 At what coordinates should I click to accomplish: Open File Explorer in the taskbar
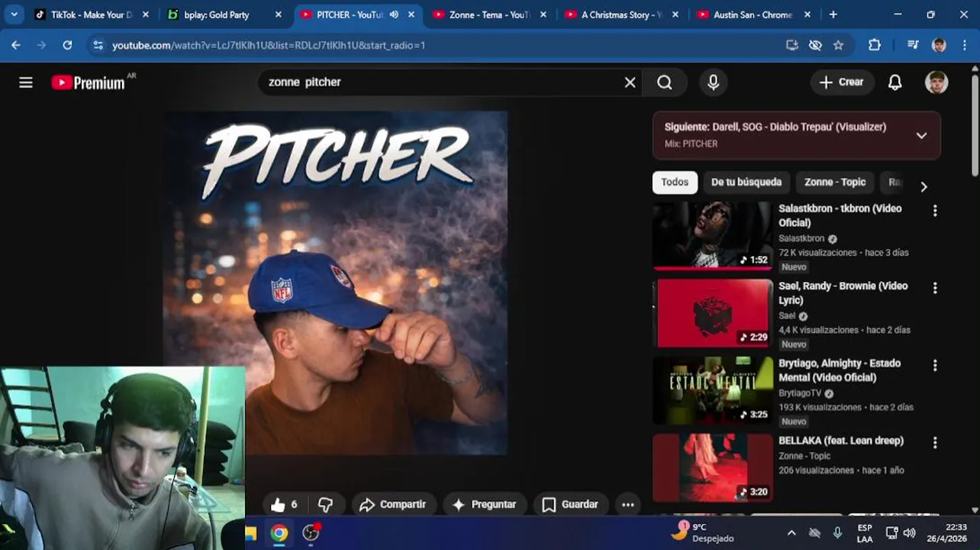250,533
